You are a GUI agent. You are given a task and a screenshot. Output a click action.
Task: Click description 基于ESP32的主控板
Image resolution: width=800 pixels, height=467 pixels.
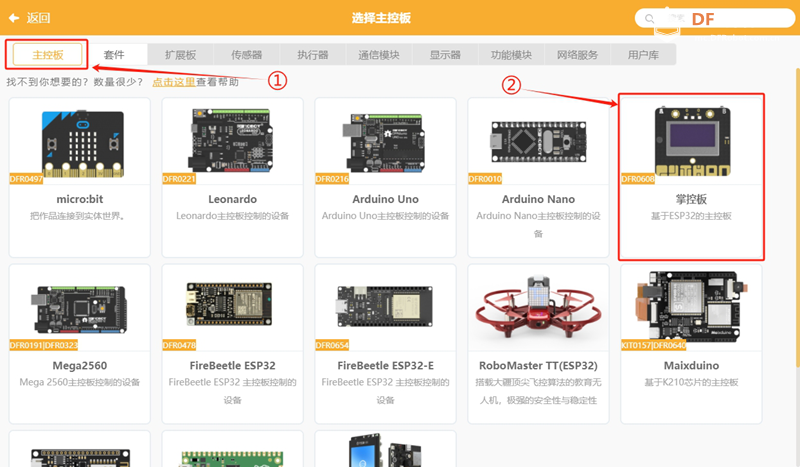[x=691, y=216]
